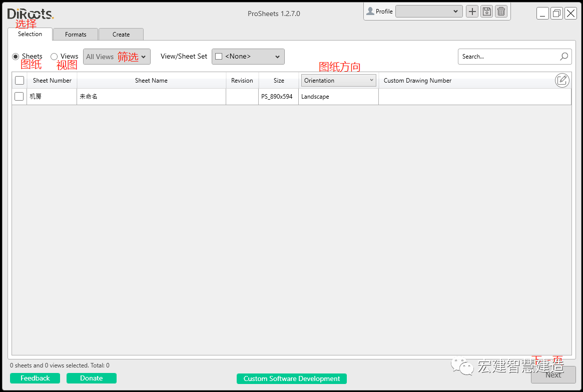Minimize the ProSheets window
The width and height of the screenshot is (583, 392).
[x=542, y=14]
